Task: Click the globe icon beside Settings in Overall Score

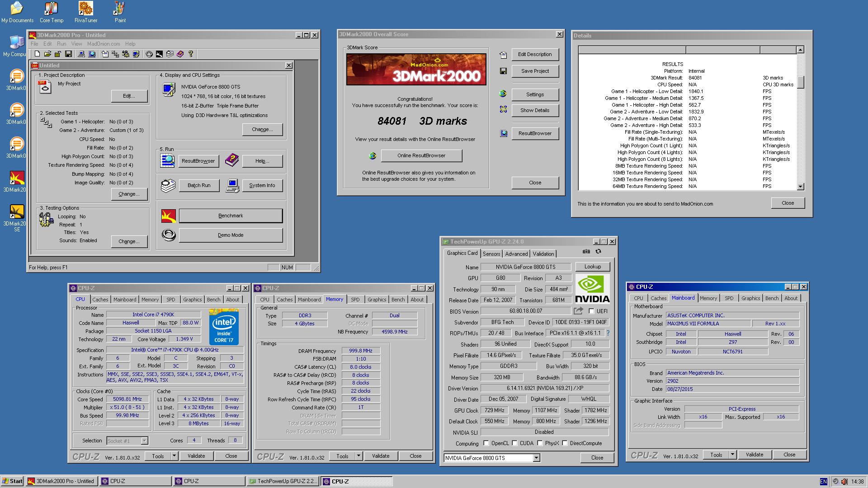Action: coord(503,94)
